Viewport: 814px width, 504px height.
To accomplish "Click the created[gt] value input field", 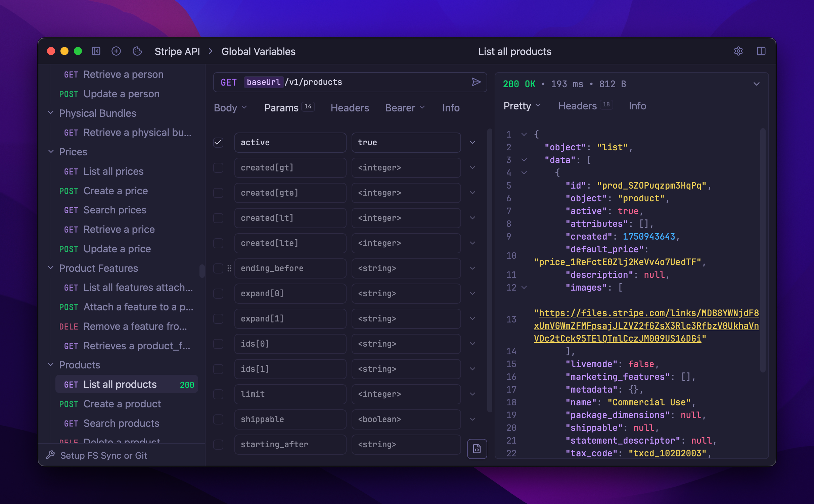I will point(406,168).
